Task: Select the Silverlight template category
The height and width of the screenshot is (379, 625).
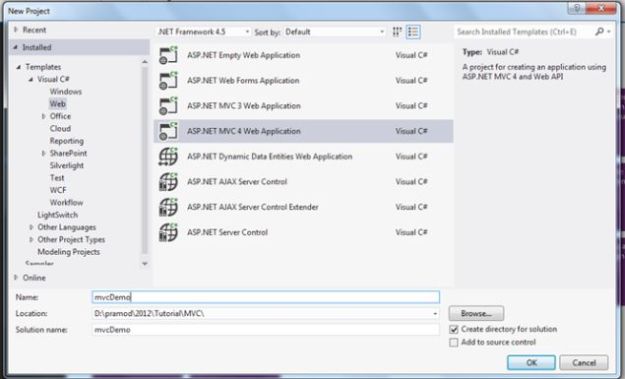Action: coord(67,166)
